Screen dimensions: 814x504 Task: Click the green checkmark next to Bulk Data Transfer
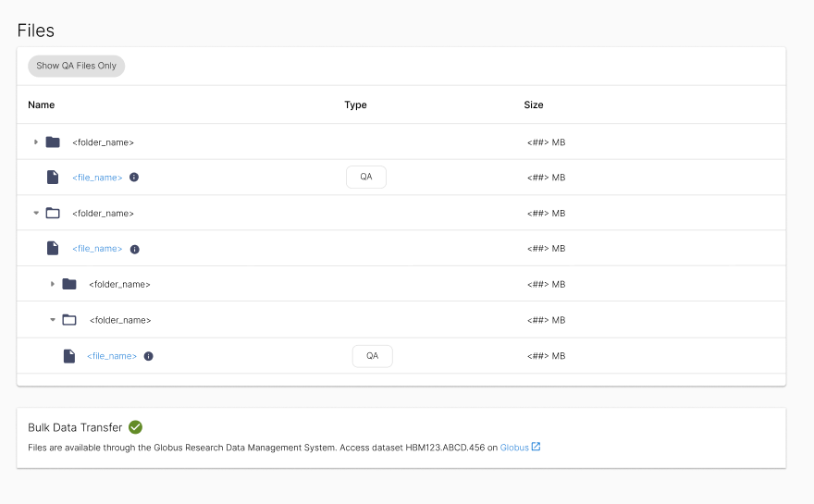pyautogui.click(x=135, y=427)
